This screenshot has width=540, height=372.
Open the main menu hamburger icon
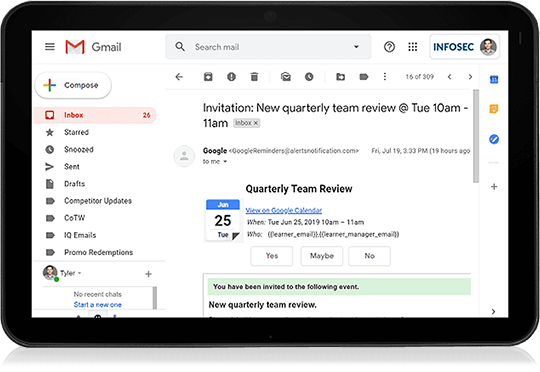tap(50, 46)
